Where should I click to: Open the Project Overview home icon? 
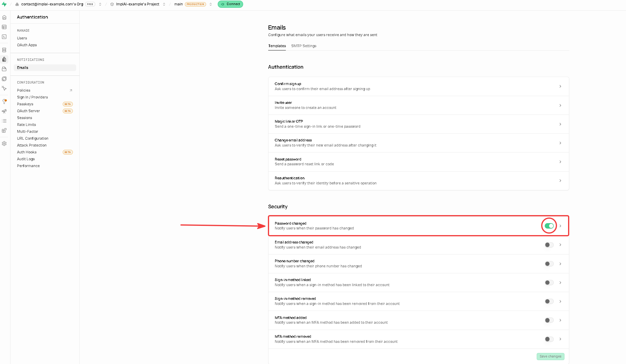(x=4, y=17)
